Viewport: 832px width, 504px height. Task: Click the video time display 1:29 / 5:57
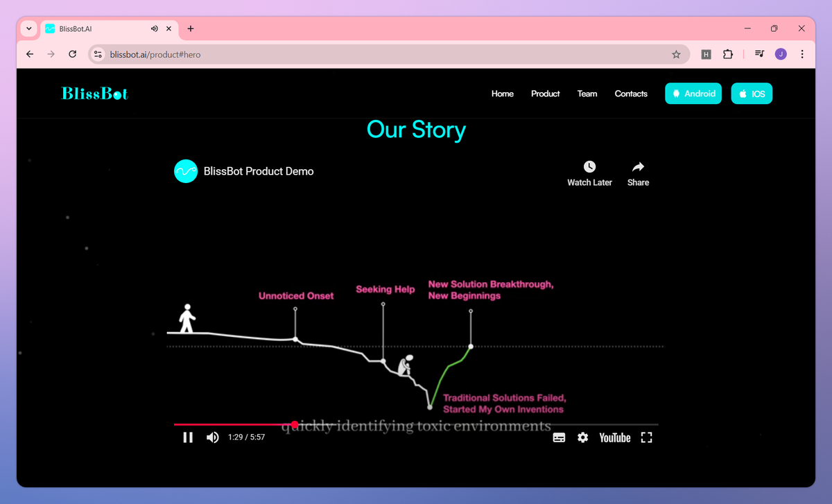(x=246, y=437)
